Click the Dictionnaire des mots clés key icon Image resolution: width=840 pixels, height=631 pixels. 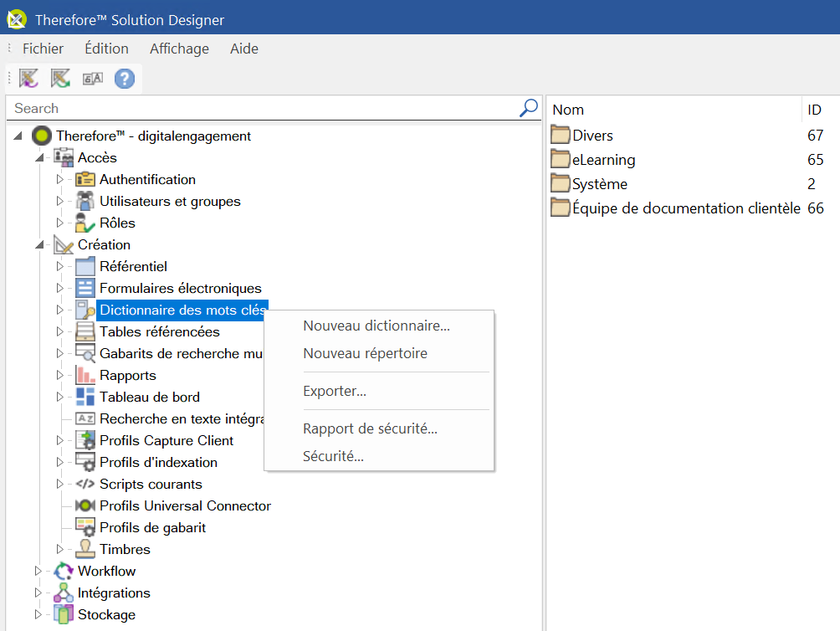pos(85,310)
